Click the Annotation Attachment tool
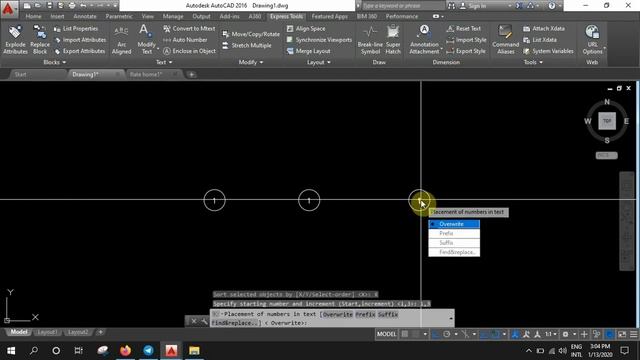The width and height of the screenshot is (640, 360). tap(424, 39)
